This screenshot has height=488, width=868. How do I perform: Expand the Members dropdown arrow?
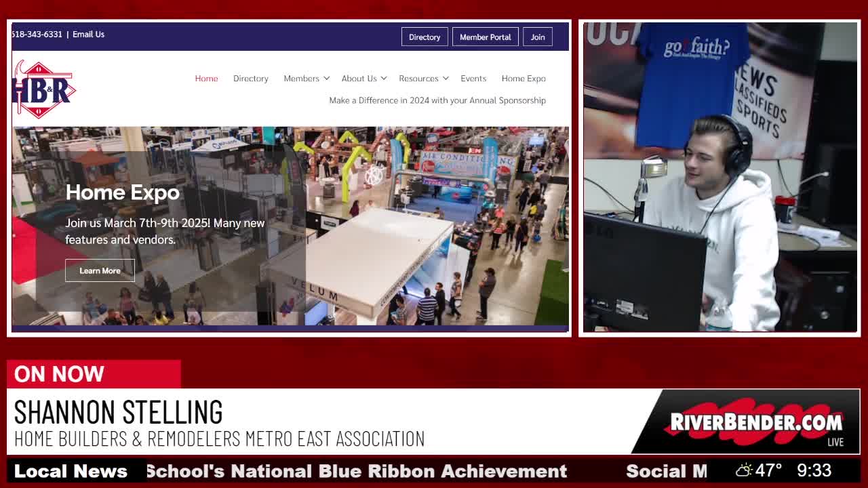(x=326, y=79)
